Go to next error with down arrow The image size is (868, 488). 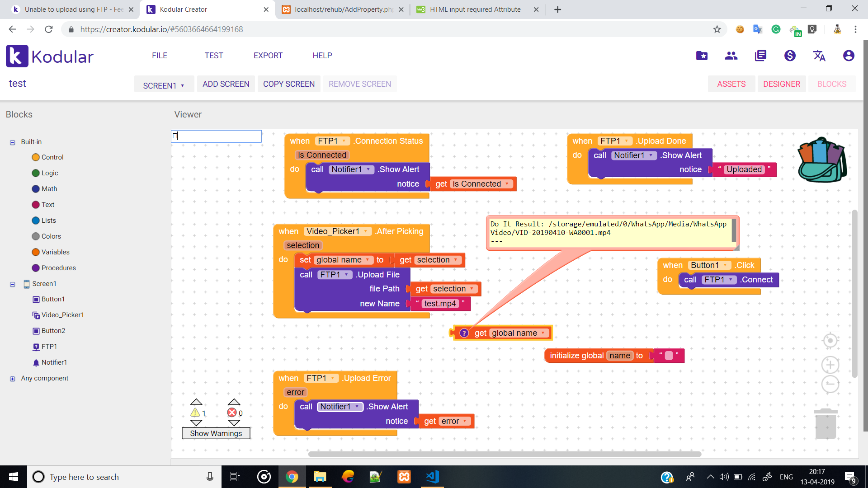[x=234, y=423]
